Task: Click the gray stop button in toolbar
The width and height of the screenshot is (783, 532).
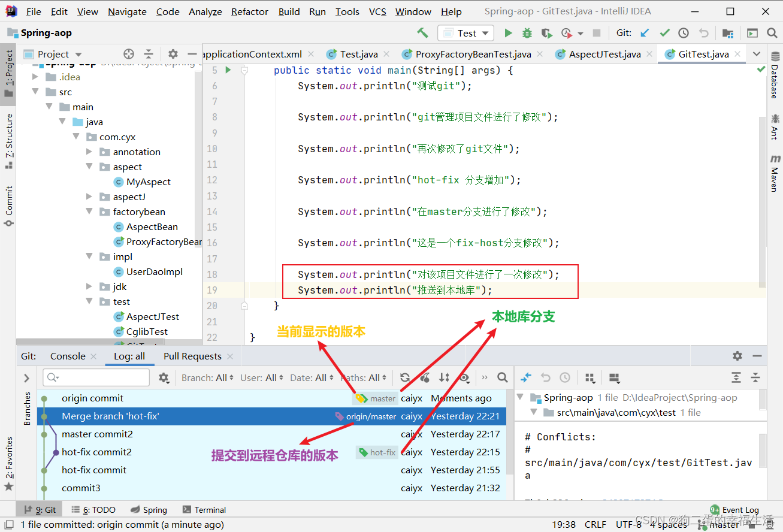Action: (597, 33)
